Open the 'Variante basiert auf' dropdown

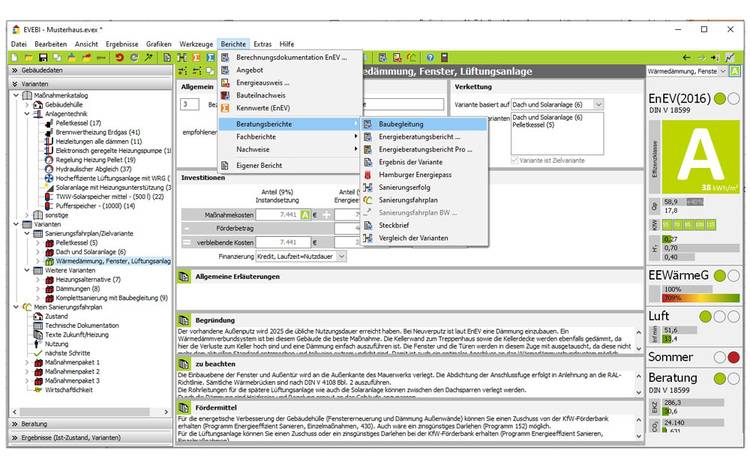click(x=598, y=104)
